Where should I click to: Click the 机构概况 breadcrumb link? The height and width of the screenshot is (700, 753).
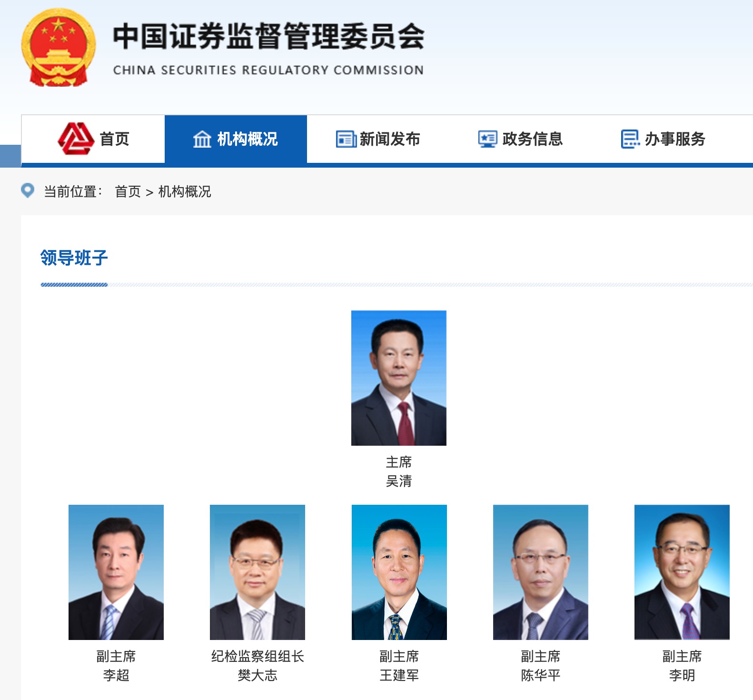[x=185, y=191]
